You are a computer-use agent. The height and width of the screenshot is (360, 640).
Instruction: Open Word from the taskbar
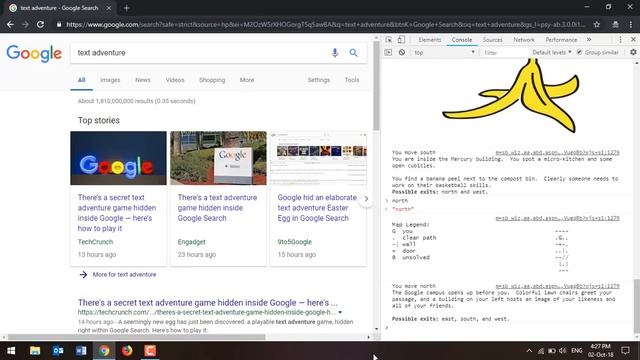(81, 351)
